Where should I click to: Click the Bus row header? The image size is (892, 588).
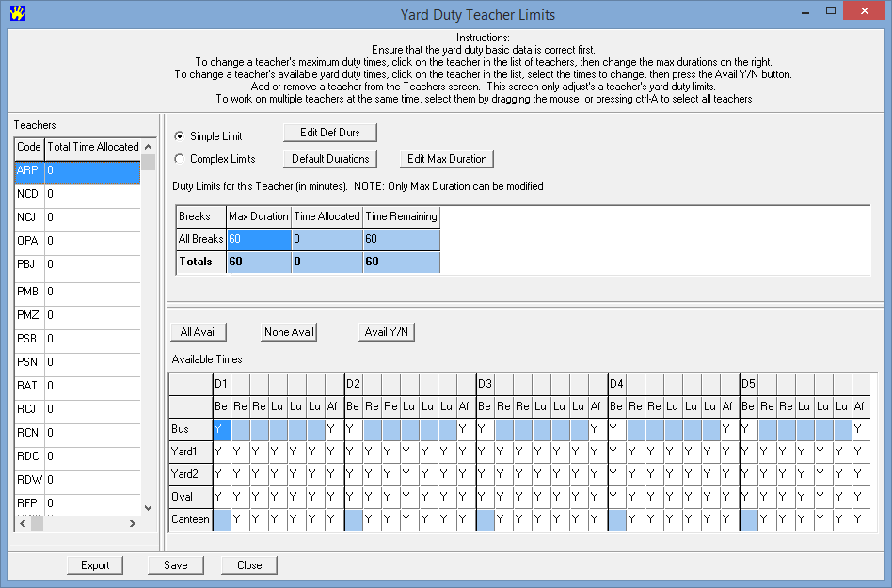[191, 429]
